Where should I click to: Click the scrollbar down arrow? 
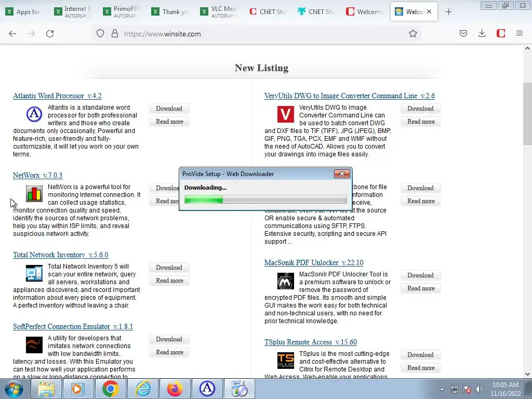pos(527,374)
